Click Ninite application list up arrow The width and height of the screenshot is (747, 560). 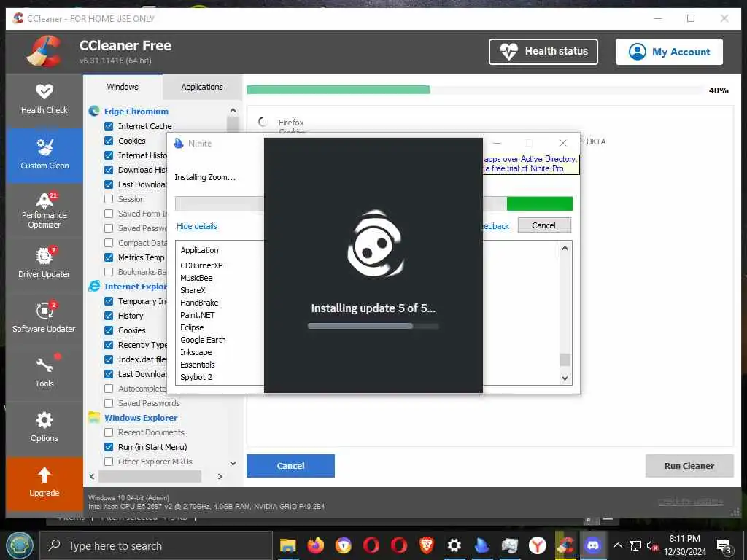(x=565, y=248)
